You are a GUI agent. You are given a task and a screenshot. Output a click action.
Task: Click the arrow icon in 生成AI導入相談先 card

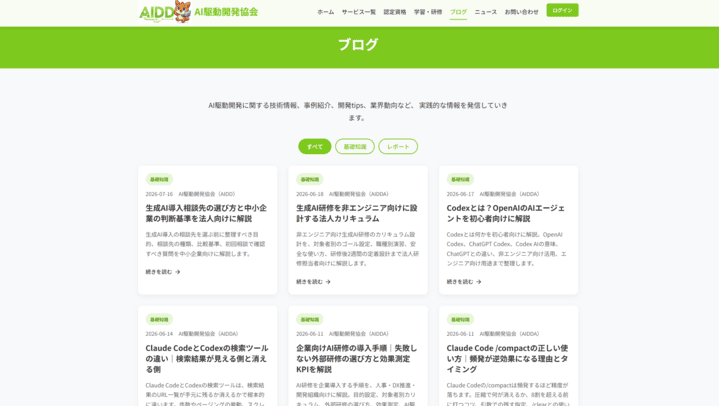178,272
